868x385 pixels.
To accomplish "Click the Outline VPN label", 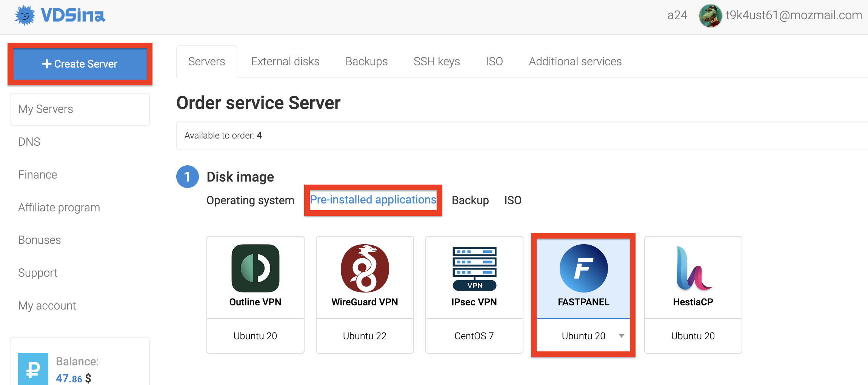I will [x=255, y=302].
